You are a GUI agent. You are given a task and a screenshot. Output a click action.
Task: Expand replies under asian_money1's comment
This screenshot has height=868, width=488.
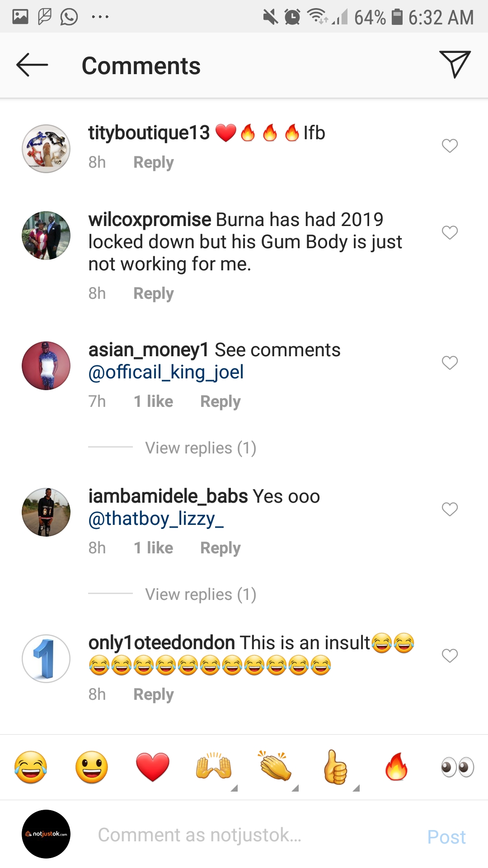(x=200, y=448)
